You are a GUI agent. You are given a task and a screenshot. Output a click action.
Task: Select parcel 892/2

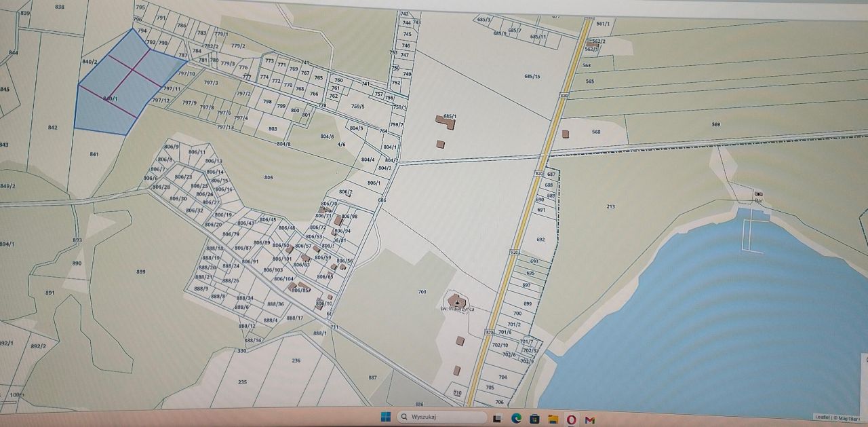[39, 346]
